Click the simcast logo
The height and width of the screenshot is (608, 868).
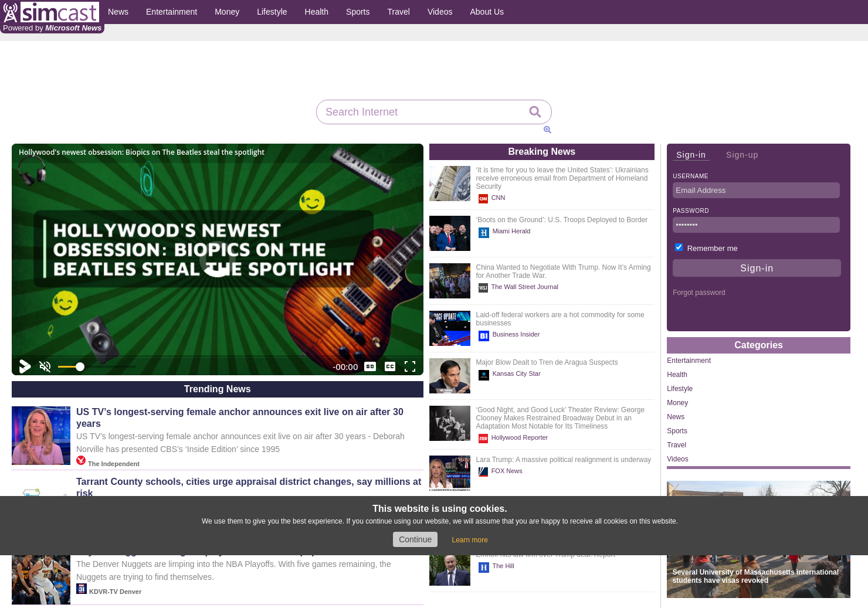point(51,12)
